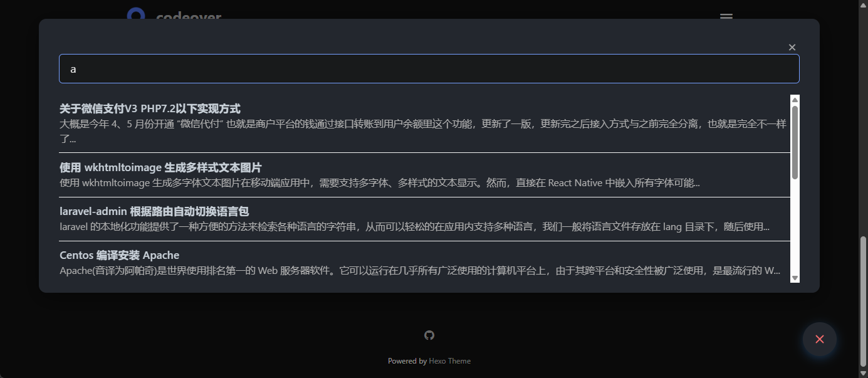
Task: Click excerpt beginning "Apache(音译为阿帕奇)"
Action: point(420,271)
